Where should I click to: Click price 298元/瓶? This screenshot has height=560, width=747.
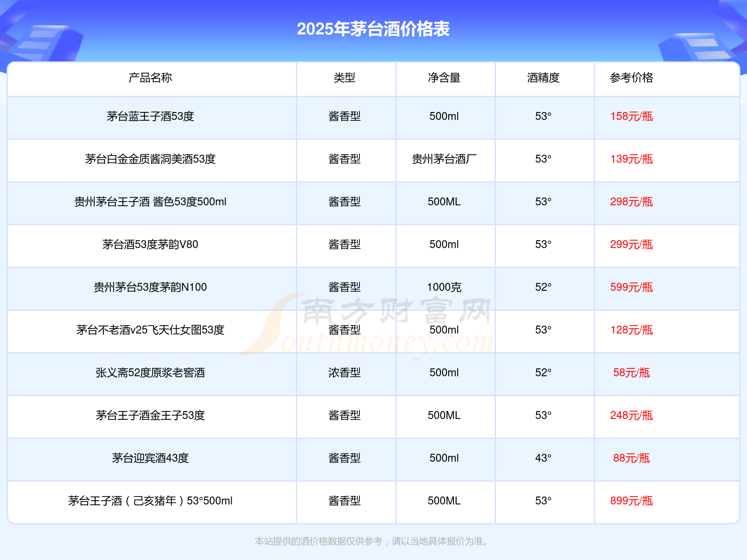click(x=632, y=202)
